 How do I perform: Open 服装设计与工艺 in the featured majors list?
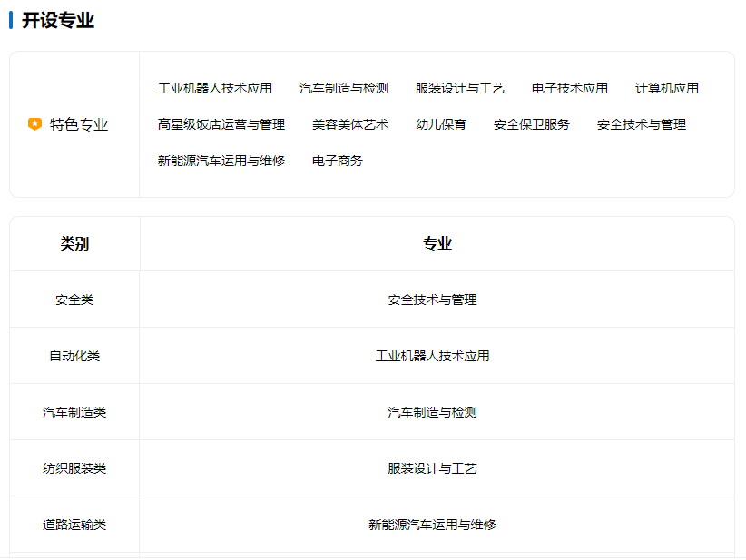pyautogui.click(x=460, y=89)
